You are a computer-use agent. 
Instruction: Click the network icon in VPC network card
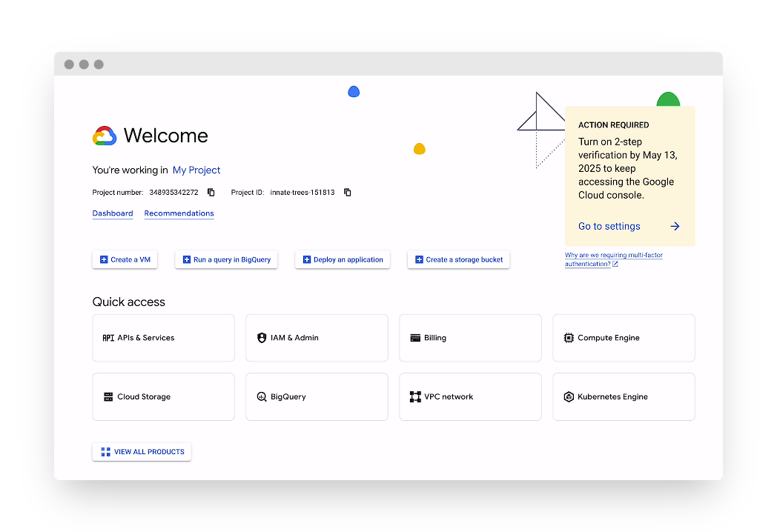pos(415,396)
